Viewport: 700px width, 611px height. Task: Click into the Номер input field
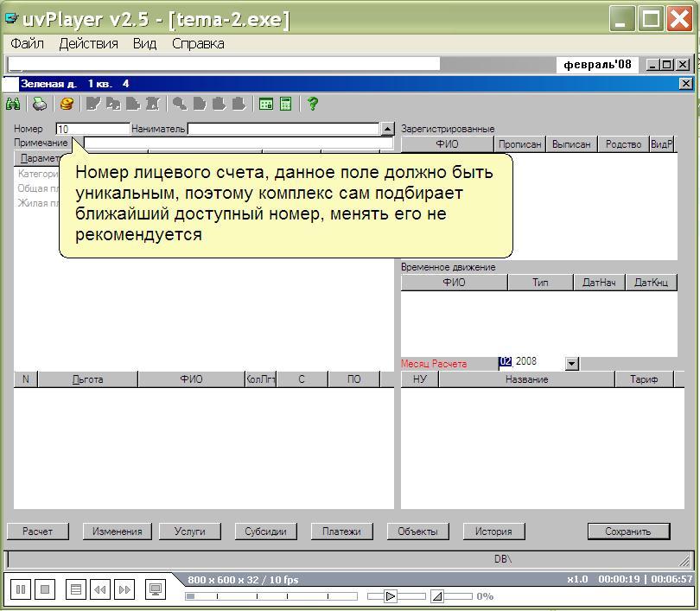92,129
